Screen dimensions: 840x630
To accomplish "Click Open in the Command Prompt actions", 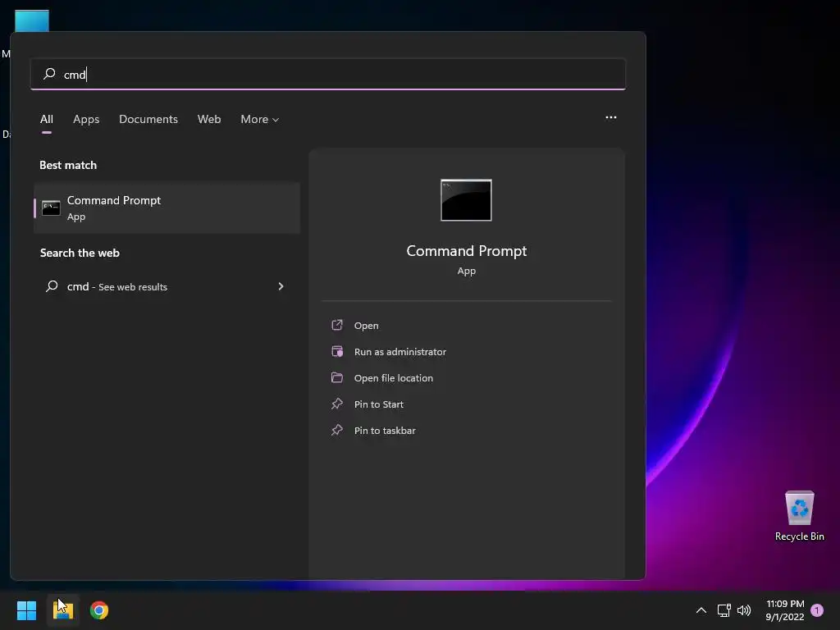I will [366, 325].
